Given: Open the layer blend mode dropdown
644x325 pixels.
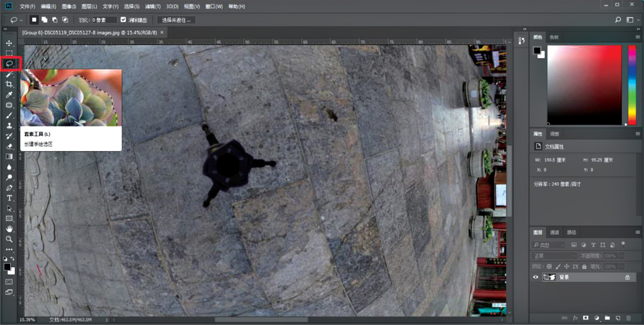Looking at the screenshot, I should click(554, 256).
